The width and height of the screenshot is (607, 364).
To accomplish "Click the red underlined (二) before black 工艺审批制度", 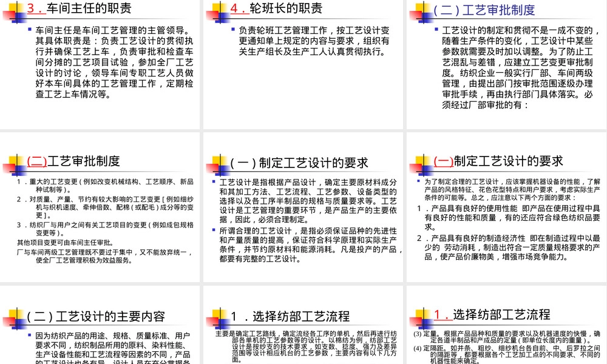I will pos(37,161).
